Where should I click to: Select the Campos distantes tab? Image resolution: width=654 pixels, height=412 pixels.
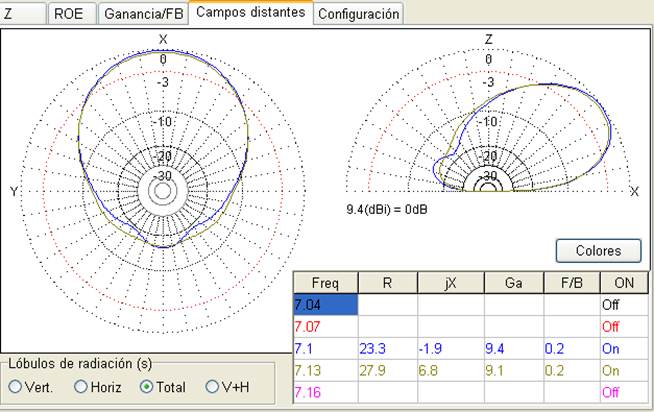(x=251, y=13)
